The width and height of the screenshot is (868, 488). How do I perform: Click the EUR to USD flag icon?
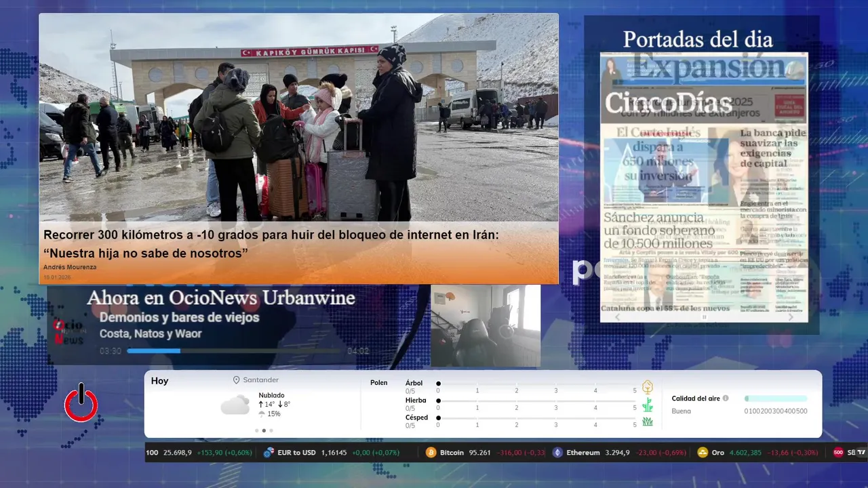pos(269,453)
